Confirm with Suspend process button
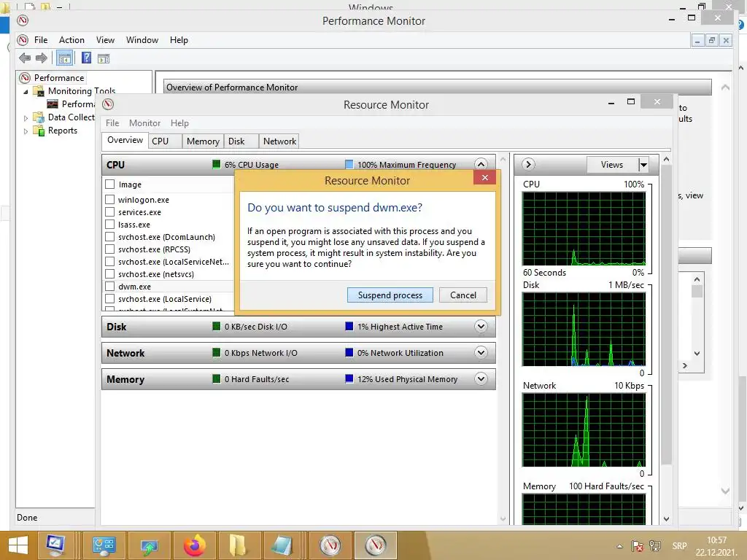 click(390, 295)
